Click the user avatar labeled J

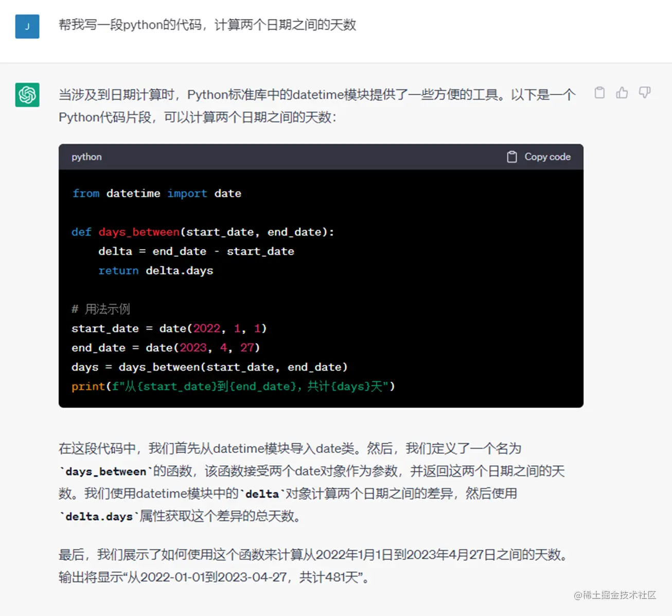pos(27,26)
